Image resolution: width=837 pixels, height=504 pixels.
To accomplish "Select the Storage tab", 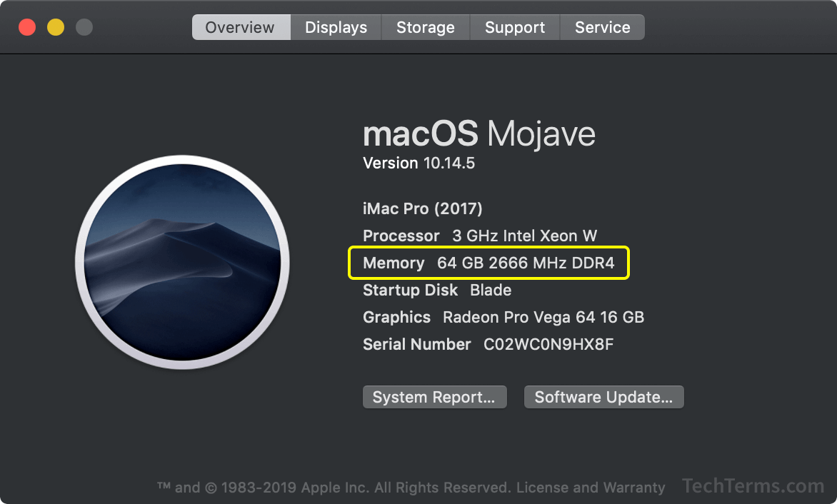I will (x=426, y=27).
